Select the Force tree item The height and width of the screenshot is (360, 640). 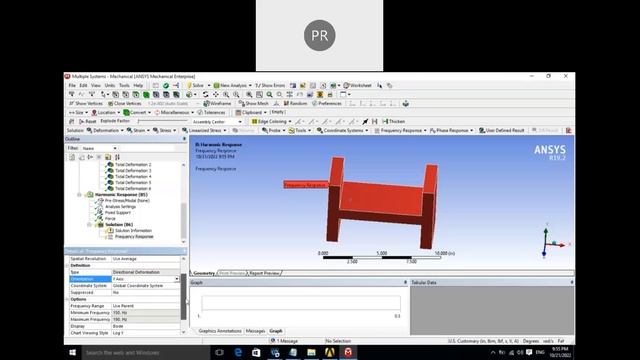[x=110, y=218]
